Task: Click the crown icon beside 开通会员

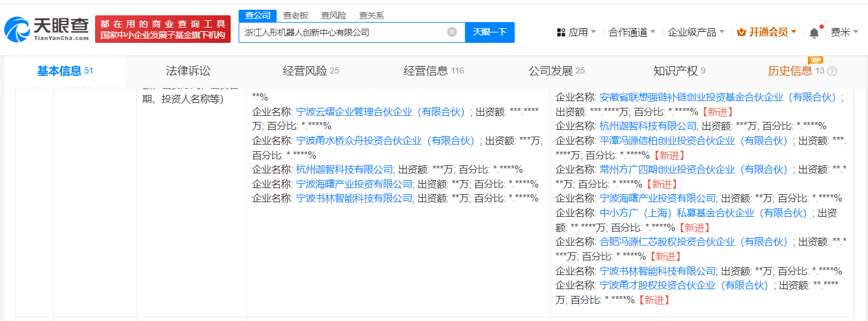Action: (741, 32)
